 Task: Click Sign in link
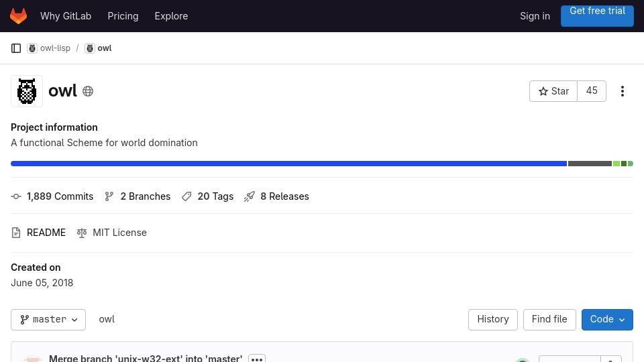click(x=535, y=16)
